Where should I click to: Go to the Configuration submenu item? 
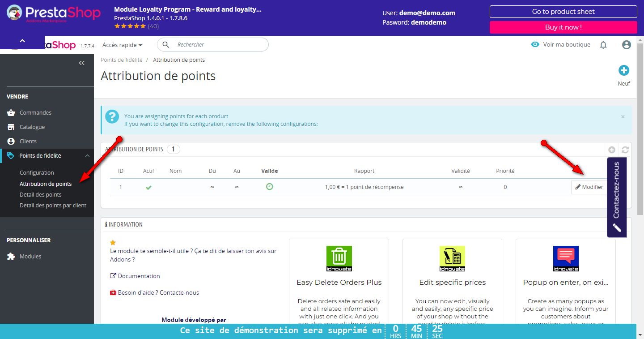click(x=37, y=173)
